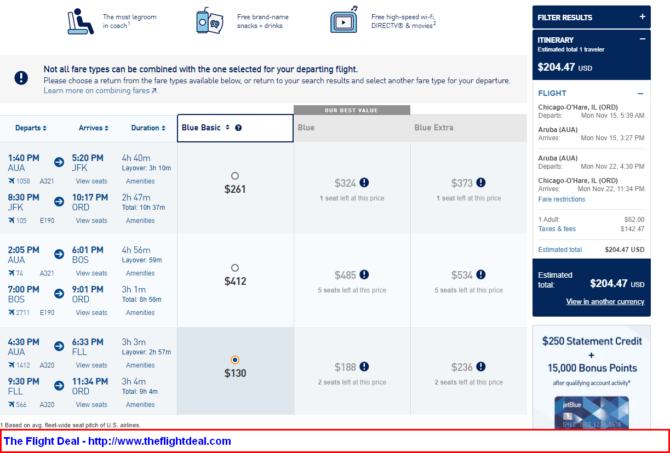
Task: Click plane icon for flight 1412
Action: pos(11,365)
